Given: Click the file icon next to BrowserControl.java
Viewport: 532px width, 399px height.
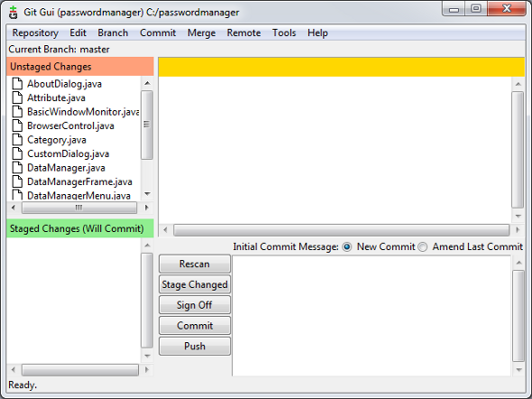Looking at the screenshot, I should click(17, 125).
